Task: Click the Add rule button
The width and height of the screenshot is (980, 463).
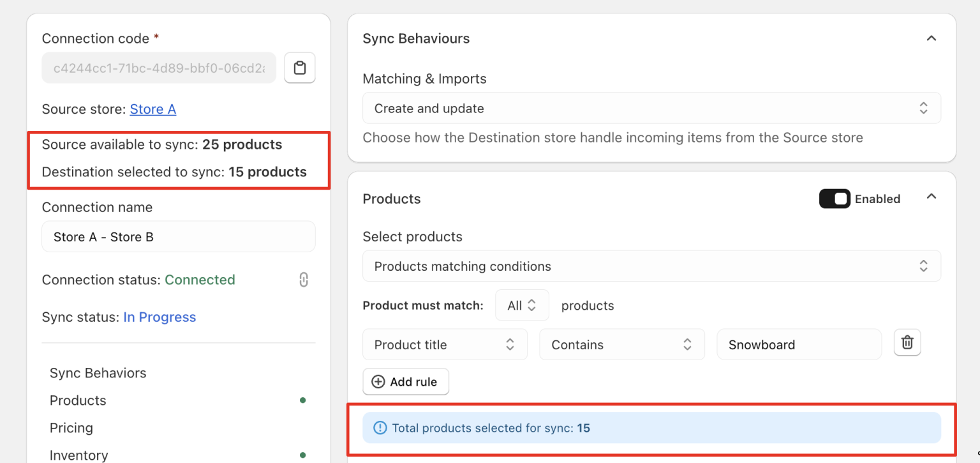Action: click(406, 382)
